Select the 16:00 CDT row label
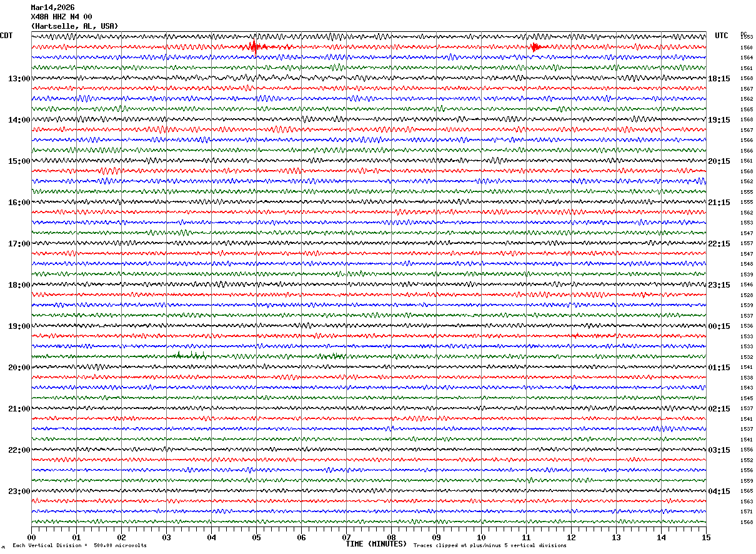 pos(19,203)
